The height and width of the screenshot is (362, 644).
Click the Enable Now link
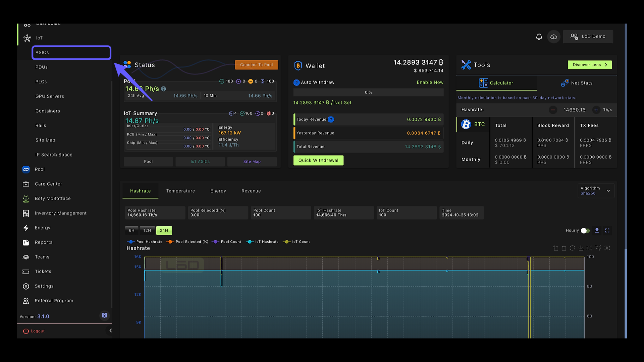point(430,82)
